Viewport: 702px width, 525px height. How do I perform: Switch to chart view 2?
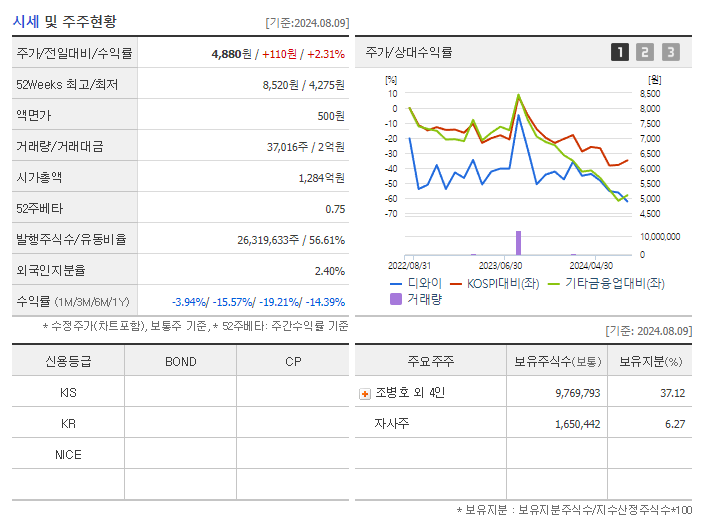[x=645, y=52]
